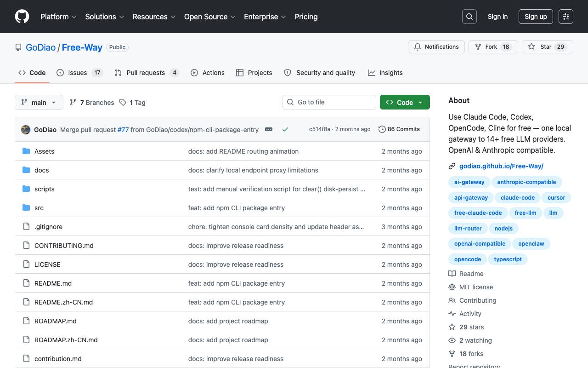Click the .gitignore file icon
Screen dimensions: 588x368
pyautogui.click(x=26, y=226)
